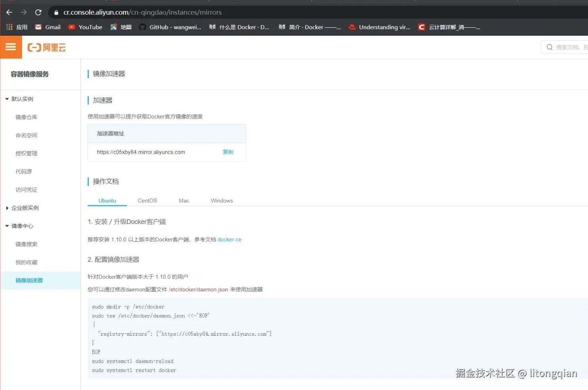Open 镜像搜索 in the sidebar
Image resolution: width=588 pixels, height=390 pixels.
[x=26, y=244]
